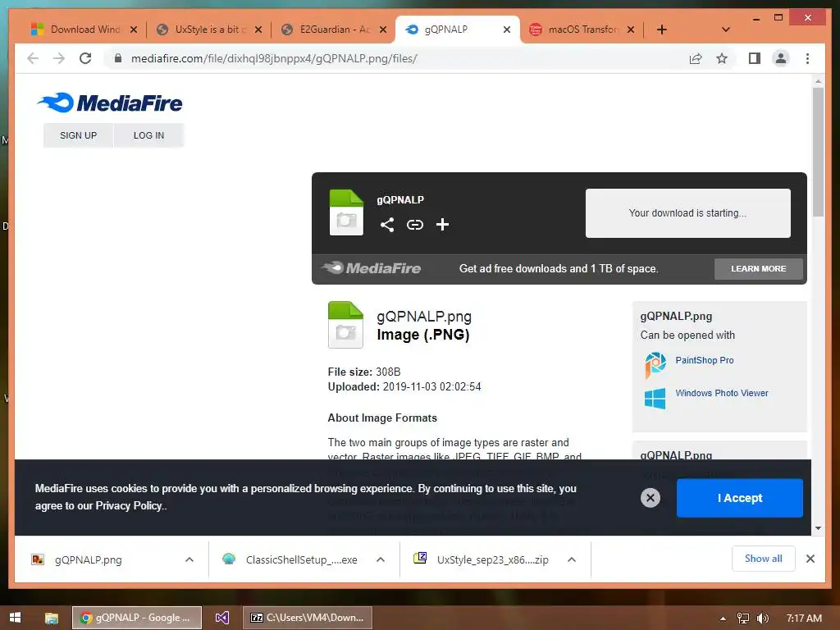Close the Download Windows tab
Image resolution: width=840 pixels, height=630 pixels.
click(134, 30)
